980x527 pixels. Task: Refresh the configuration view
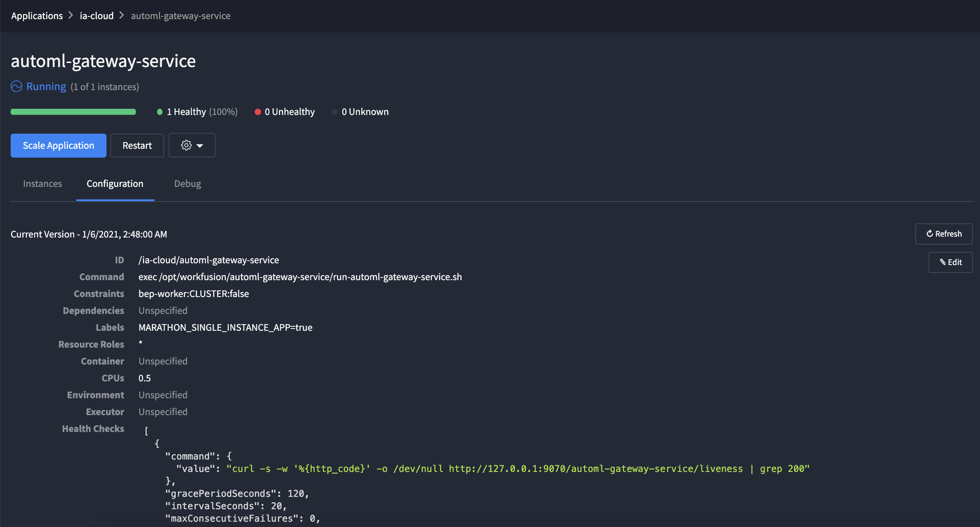tap(944, 234)
